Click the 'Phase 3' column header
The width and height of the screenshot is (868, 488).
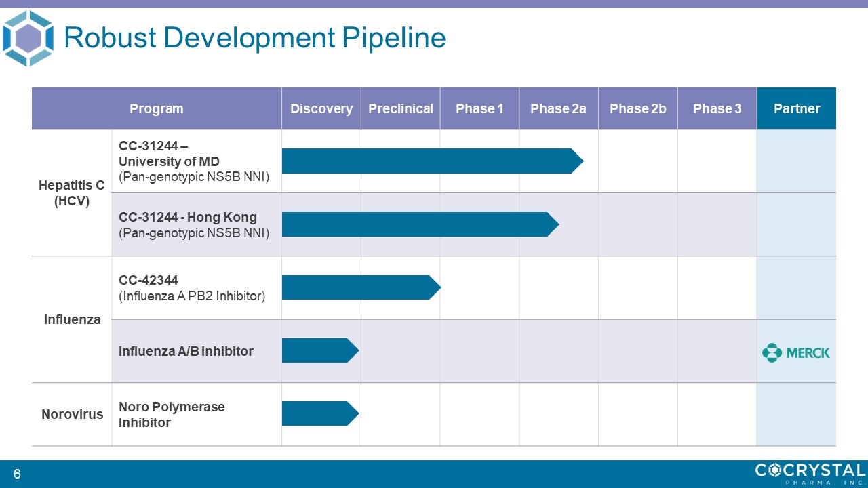717,108
